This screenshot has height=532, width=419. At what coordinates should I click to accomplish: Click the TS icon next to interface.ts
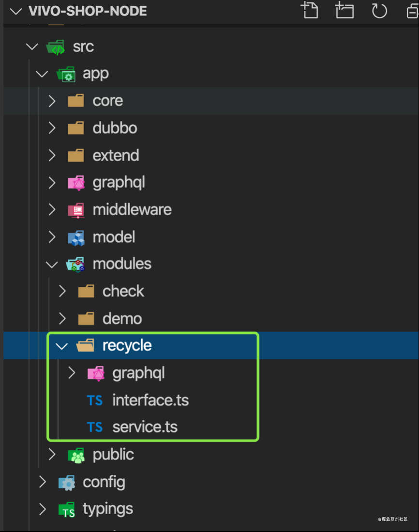(94, 400)
